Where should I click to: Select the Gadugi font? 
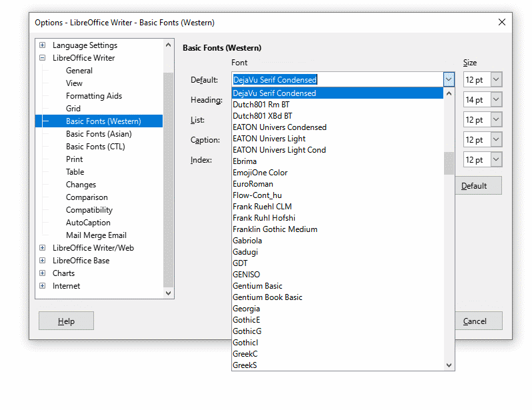pos(337,252)
